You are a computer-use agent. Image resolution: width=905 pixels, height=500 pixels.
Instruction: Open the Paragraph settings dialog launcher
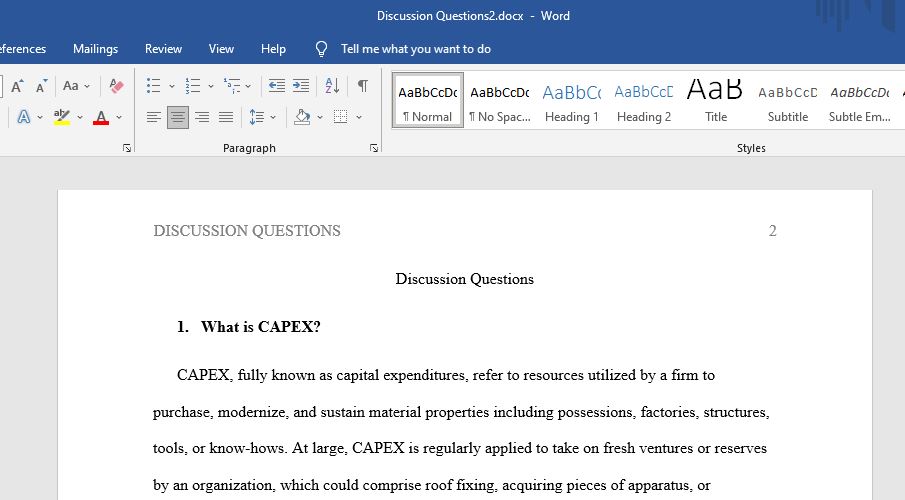point(374,148)
